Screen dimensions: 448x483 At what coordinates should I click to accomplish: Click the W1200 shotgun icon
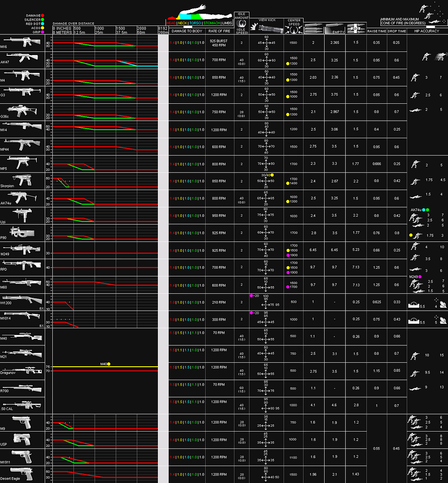[22, 300]
